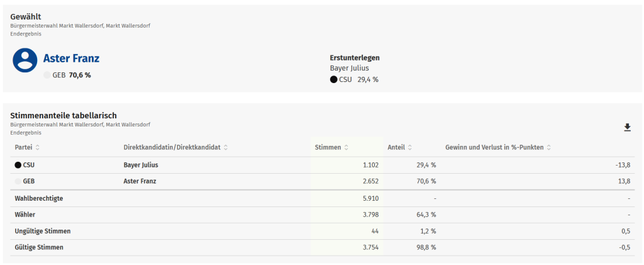Viewport: 644px width, 265px height.
Task: Sort table by Partei column
Action: (x=37, y=147)
